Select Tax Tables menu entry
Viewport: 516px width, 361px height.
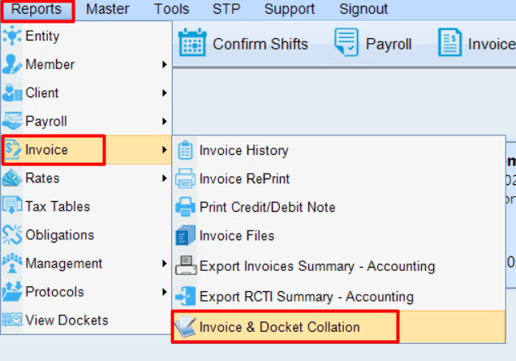pyautogui.click(x=86, y=206)
